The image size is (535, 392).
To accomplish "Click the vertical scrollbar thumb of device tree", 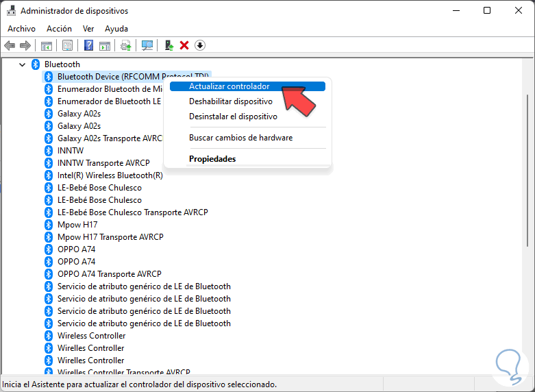I will tap(528, 170).
